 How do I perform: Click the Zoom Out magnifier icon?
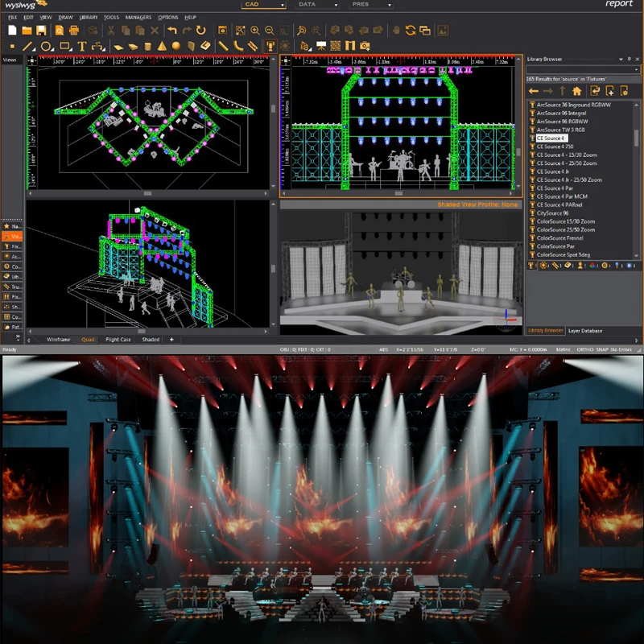[x=270, y=31]
